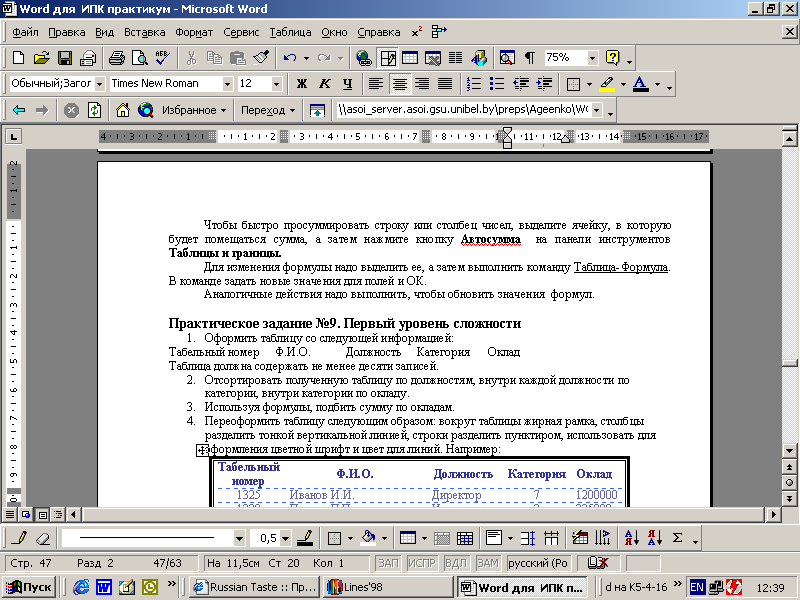The width and height of the screenshot is (800, 600).
Task: Toggle bulleted list button
Action: (497, 84)
